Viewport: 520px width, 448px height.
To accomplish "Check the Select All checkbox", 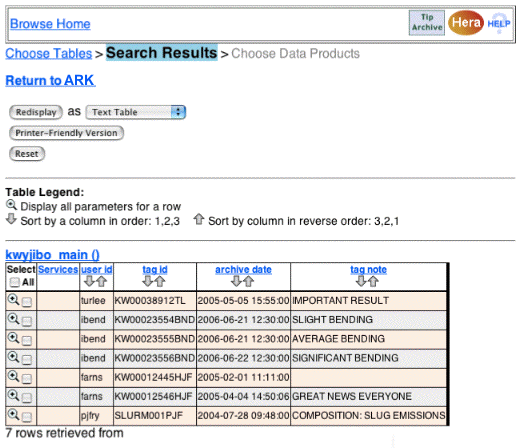I will coord(14,282).
